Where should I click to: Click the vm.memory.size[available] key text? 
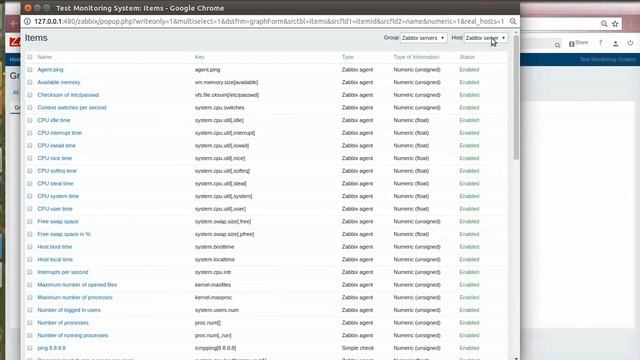click(x=227, y=82)
